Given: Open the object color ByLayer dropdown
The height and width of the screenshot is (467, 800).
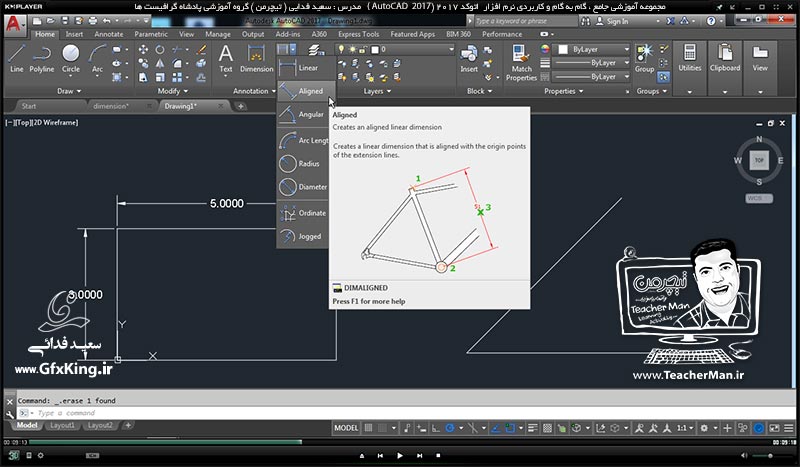Looking at the screenshot, I should tap(593, 50).
